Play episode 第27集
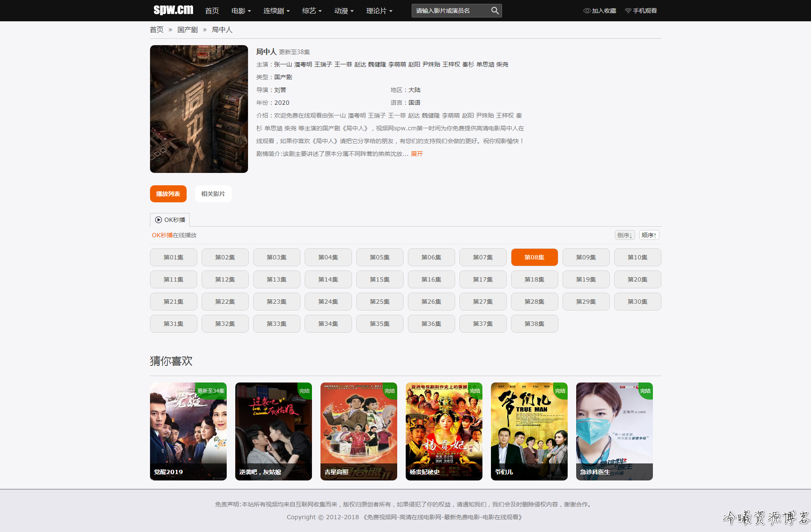The width and height of the screenshot is (811, 532). point(483,302)
